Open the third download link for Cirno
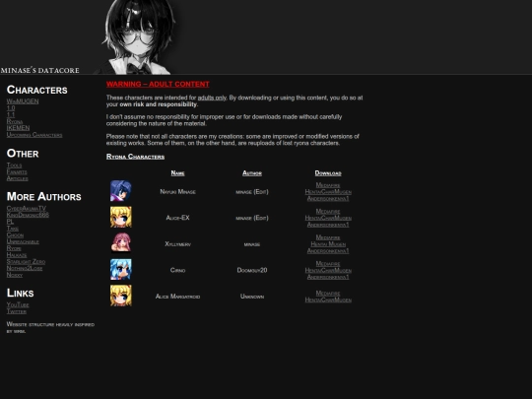Viewport: 532px width, 399px height. [328, 277]
